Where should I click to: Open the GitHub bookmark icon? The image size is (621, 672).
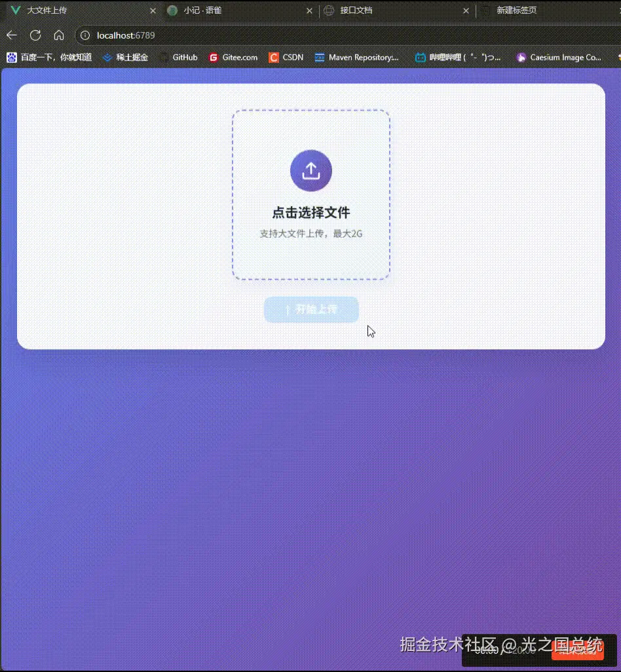pyautogui.click(x=162, y=58)
